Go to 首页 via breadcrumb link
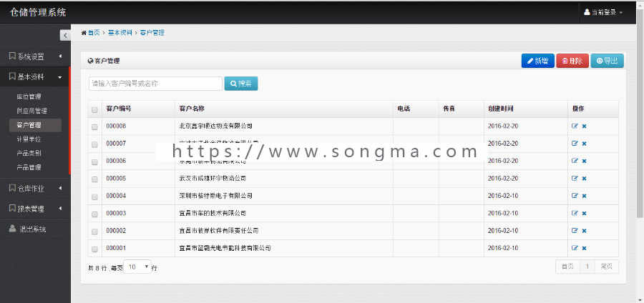This screenshot has width=644, height=303. pyautogui.click(x=94, y=33)
